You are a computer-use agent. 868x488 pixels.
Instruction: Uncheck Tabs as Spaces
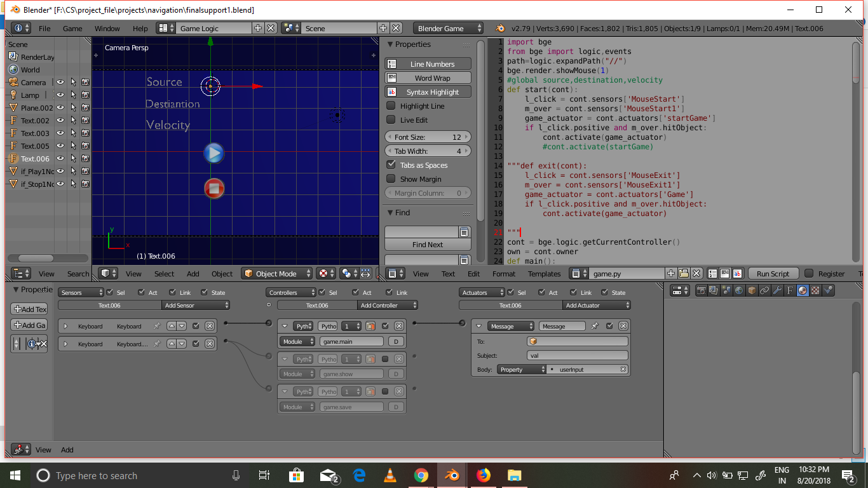pos(391,165)
